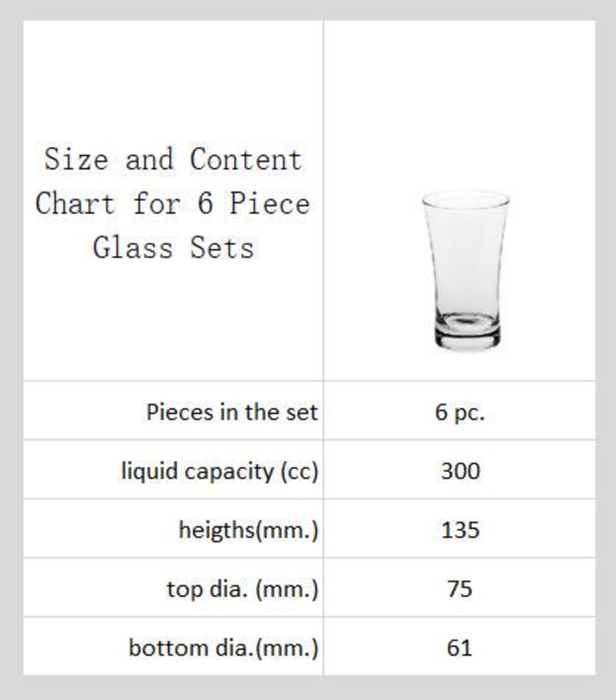Image resolution: width=616 pixels, height=700 pixels.
Task: Click the word 'Content' in the title
Action: [x=246, y=159]
